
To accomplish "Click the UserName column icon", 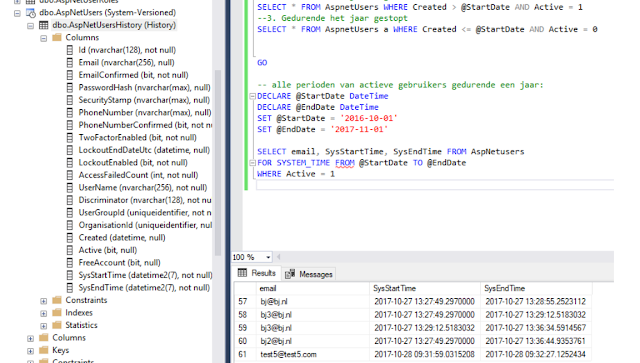I will (70, 188).
